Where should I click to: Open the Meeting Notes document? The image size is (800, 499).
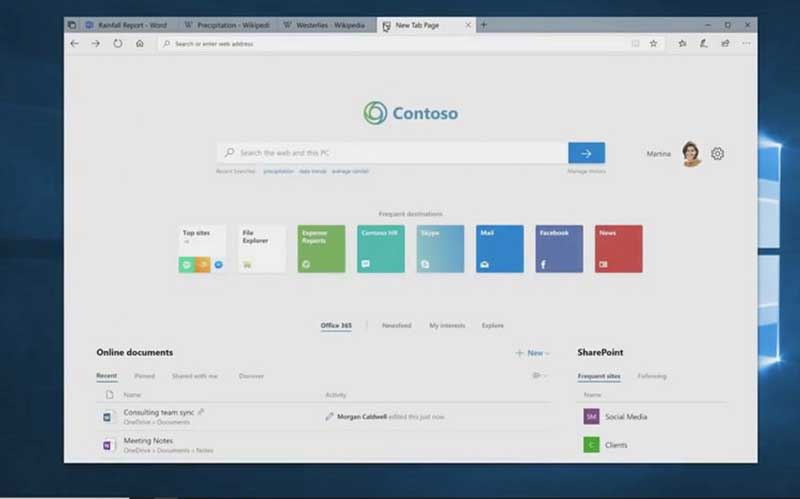click(148, 440)
